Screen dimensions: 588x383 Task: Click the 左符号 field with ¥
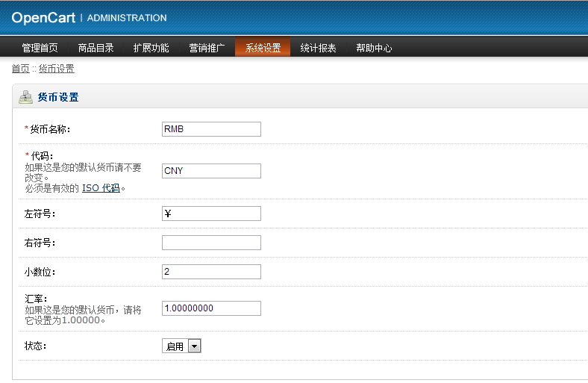tap(211, 214)
